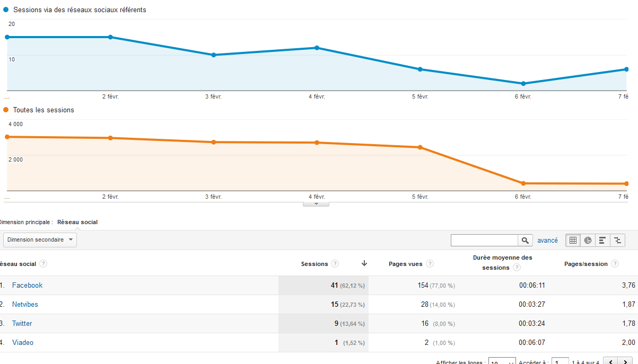Click the 4 févr. point on blue chart
Viewport: 638px width, 364px height.
click(x=317, y=48)
